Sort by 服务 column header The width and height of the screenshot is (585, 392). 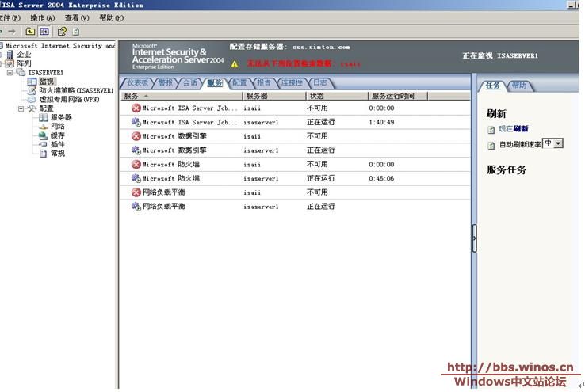coord(131,97)
